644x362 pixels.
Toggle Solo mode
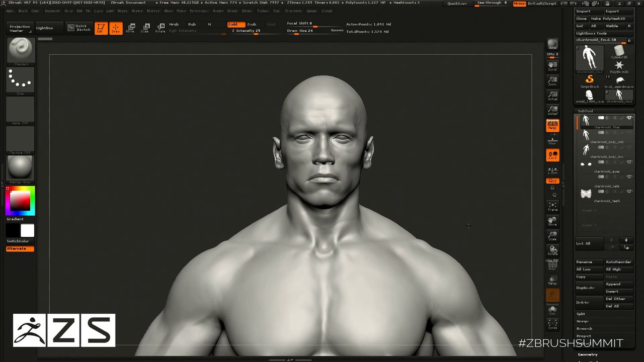(552, 310)
